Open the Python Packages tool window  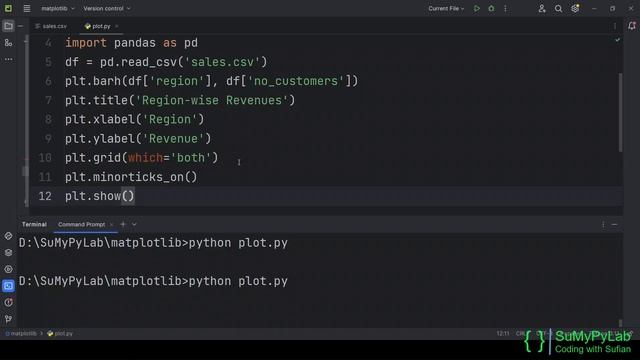click(x=8, y=236)
